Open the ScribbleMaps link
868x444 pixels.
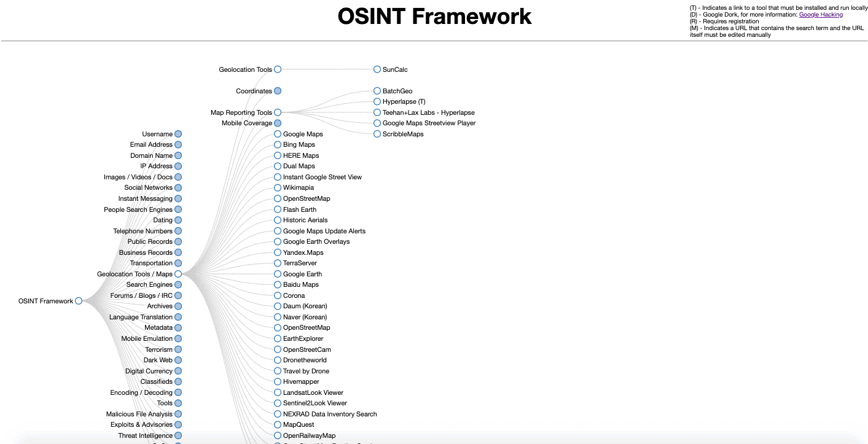coord(403,134)
